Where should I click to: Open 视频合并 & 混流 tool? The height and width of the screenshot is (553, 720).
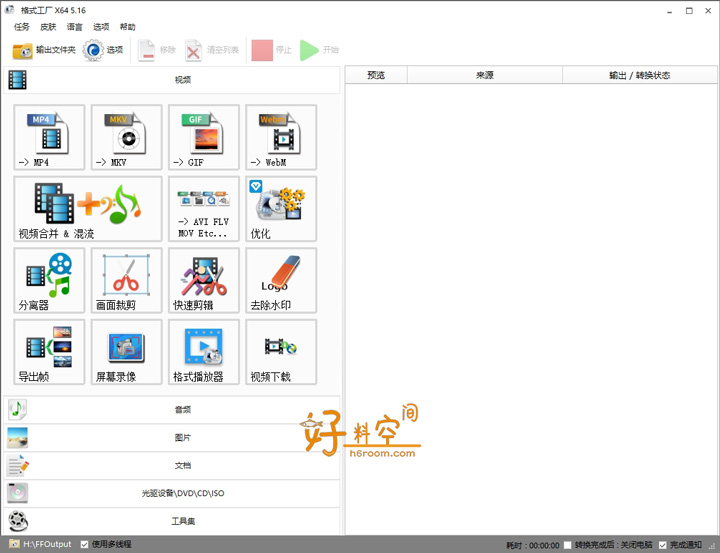[x=88, y=209]
